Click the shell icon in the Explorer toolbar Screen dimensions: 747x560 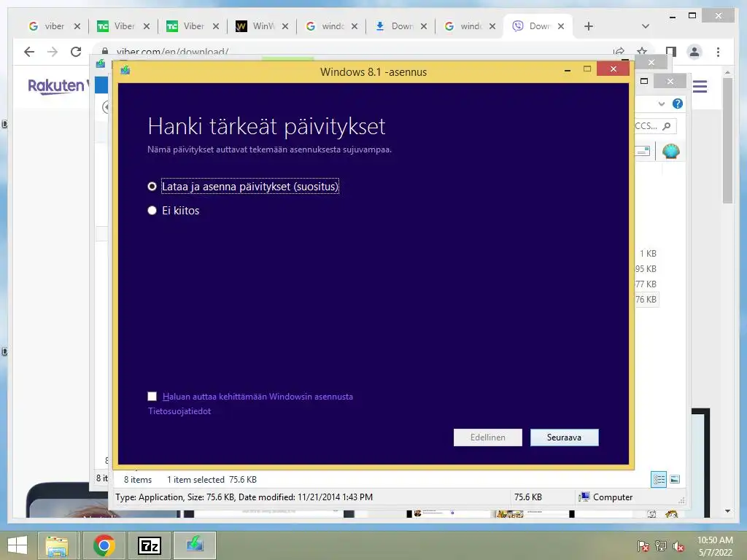point(671,152)
